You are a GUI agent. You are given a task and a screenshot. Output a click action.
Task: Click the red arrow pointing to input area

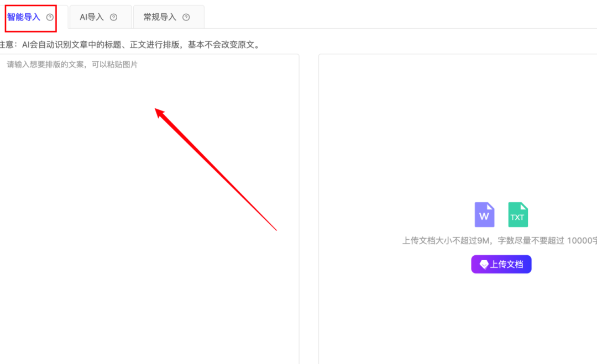click(x=216, y=168)
